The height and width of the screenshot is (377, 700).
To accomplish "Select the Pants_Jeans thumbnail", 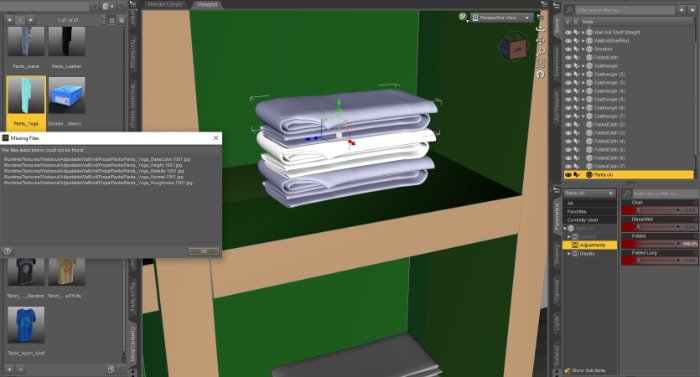I will 26,41.
